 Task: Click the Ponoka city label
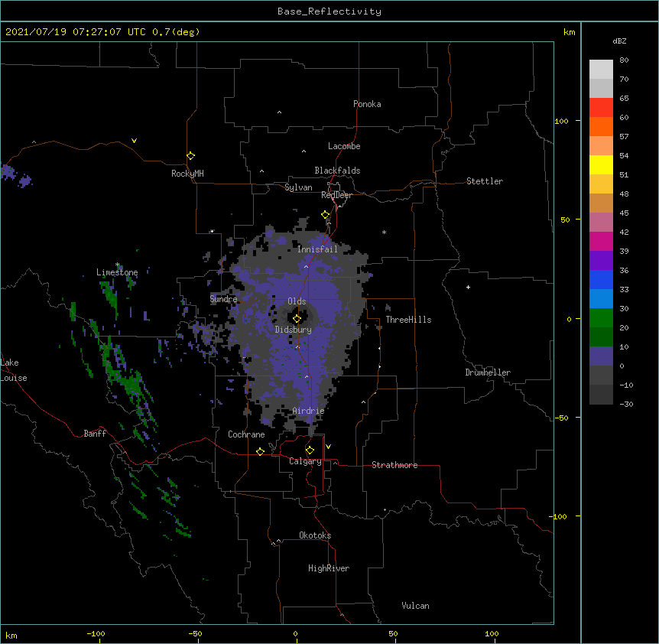tap(367, 104)
